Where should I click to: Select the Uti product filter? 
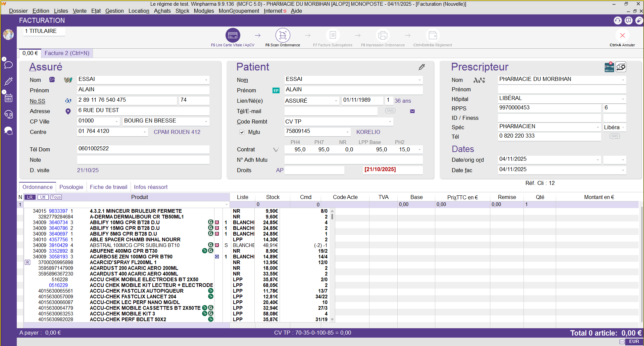tap(43, 197)
